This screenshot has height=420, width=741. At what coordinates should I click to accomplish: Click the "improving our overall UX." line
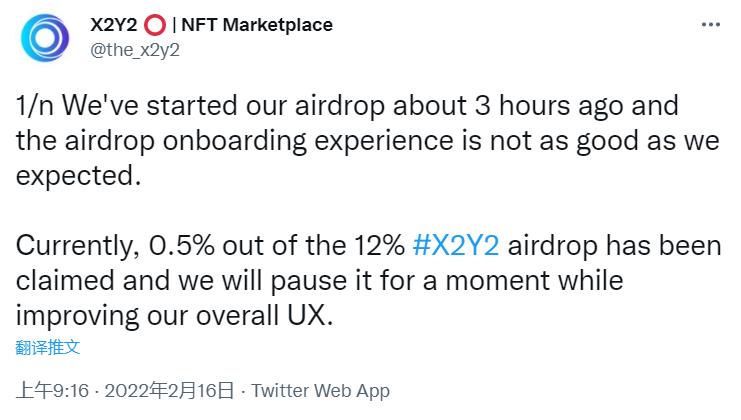[x=172, y=316]
